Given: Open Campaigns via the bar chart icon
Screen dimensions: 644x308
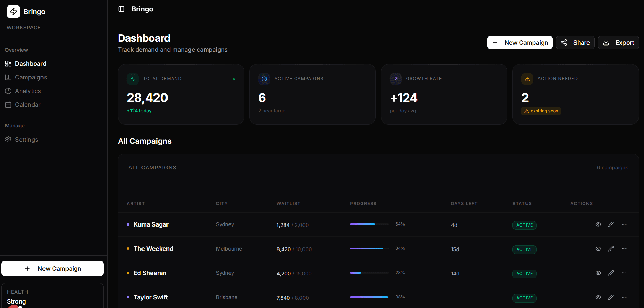Looking at the screenshot, I should 8,77.
